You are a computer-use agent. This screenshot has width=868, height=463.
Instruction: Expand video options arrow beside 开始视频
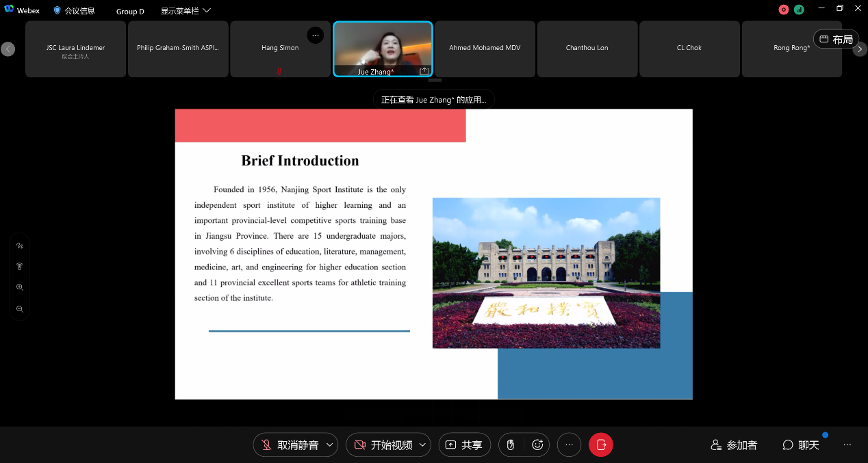(x=422, y=445)
